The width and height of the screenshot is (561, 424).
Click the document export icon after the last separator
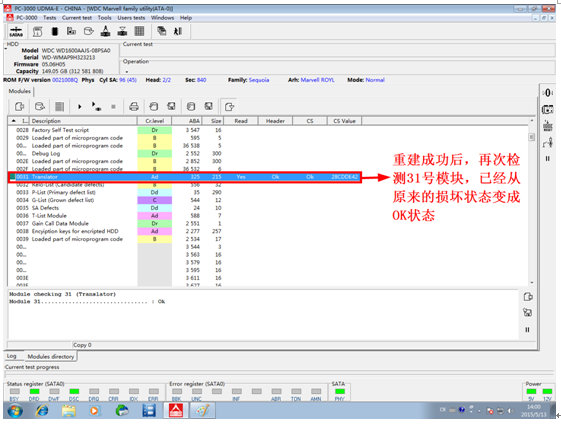[229, 107]
